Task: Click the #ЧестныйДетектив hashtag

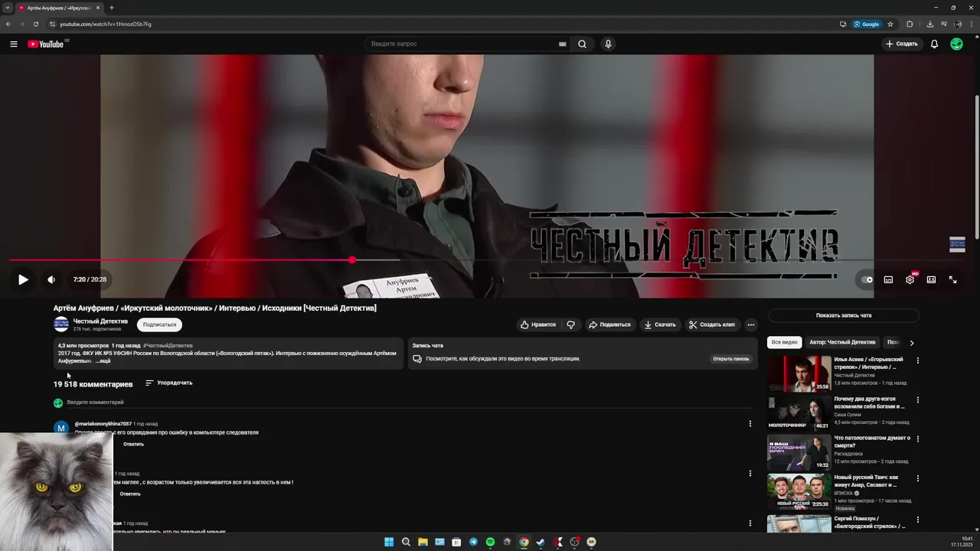Action: click(168, 345)
